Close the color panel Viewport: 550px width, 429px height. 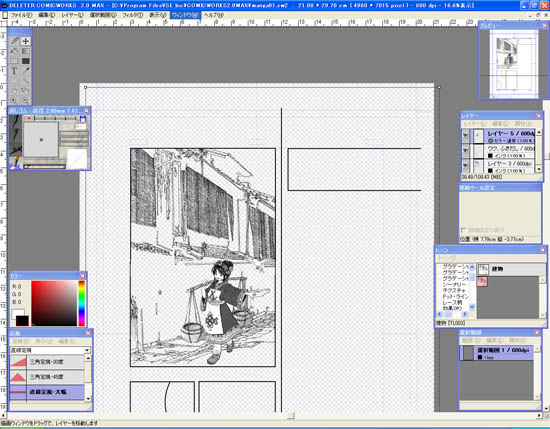pyautogui.click(x=83, y=276)
